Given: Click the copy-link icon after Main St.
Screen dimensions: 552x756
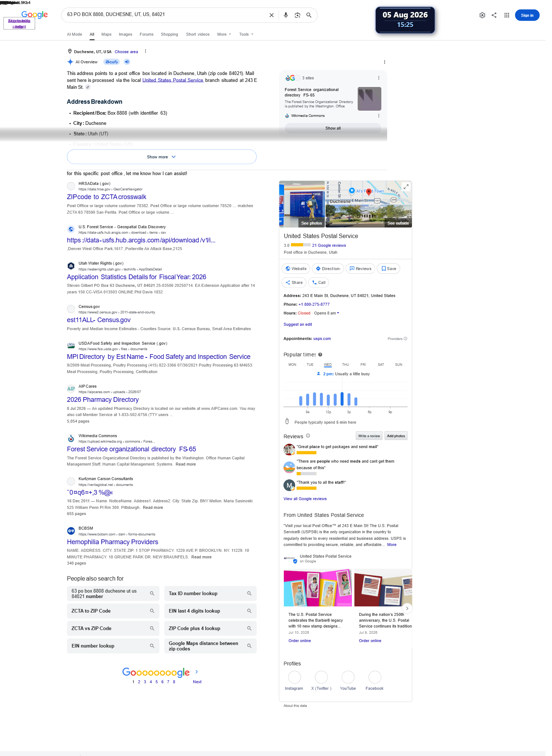Looking at the screenshot, I should pos(88,87).
